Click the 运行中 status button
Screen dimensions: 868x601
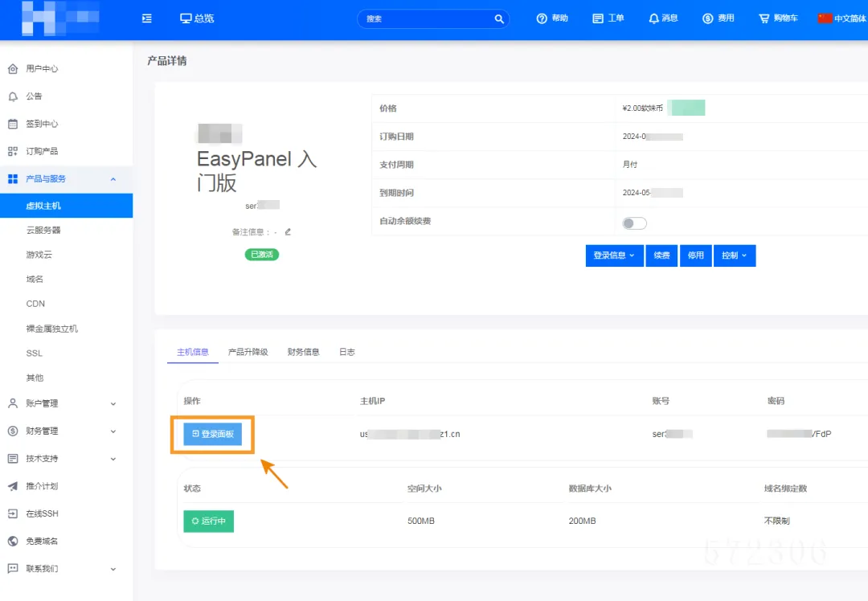[x=209, y=521]
